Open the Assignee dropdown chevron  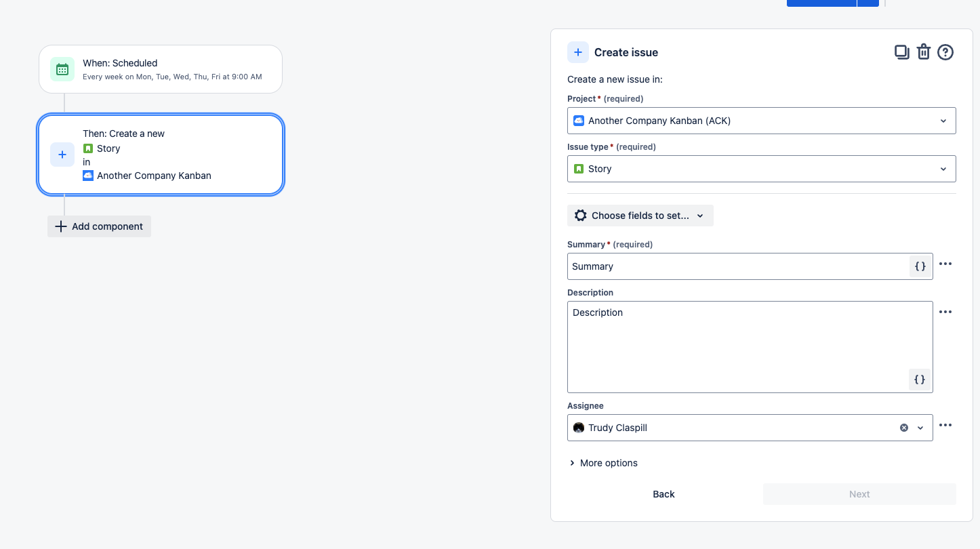[920, 427]
